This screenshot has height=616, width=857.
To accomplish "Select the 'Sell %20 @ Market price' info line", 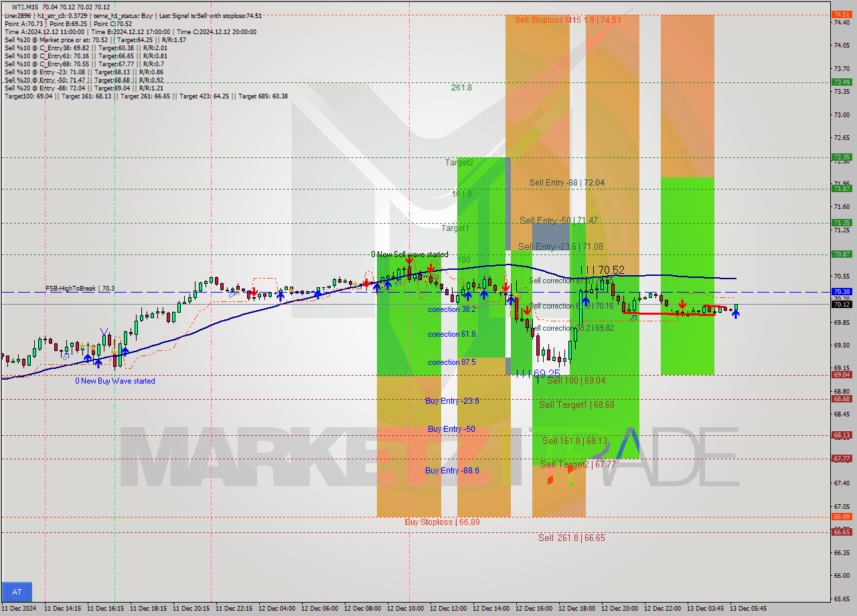I will pos(96,40).
